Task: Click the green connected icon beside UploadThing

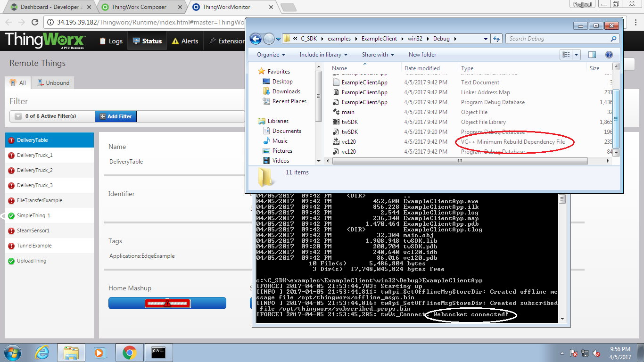Action: 11,261
